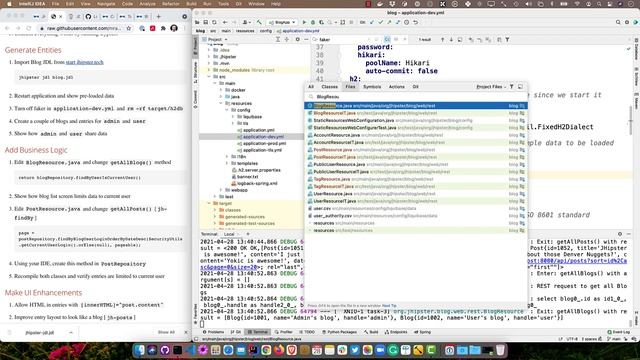
Task: Click the 'main' breadcrumb in navigation bar
Action: click(226, 31)
